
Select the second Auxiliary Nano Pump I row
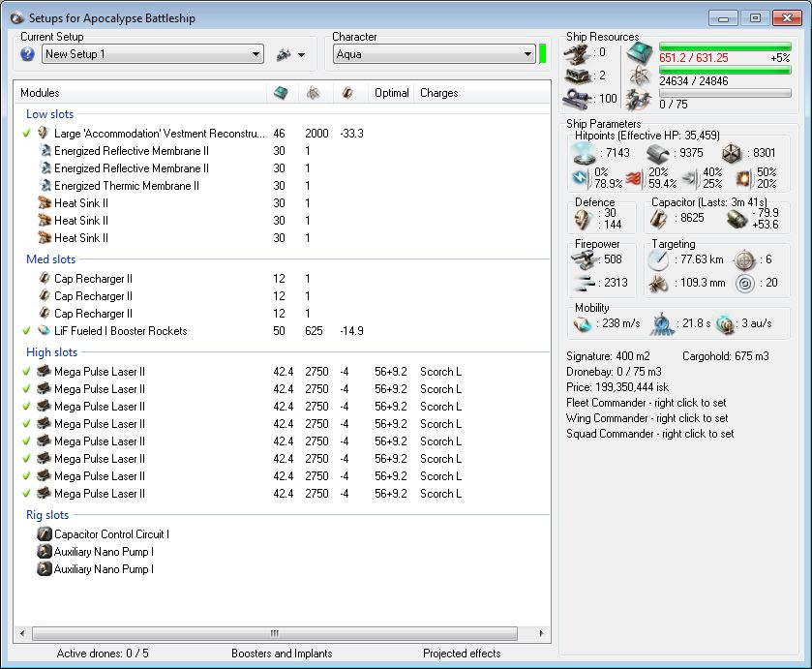pyautogui.click(x=283, y=569)
